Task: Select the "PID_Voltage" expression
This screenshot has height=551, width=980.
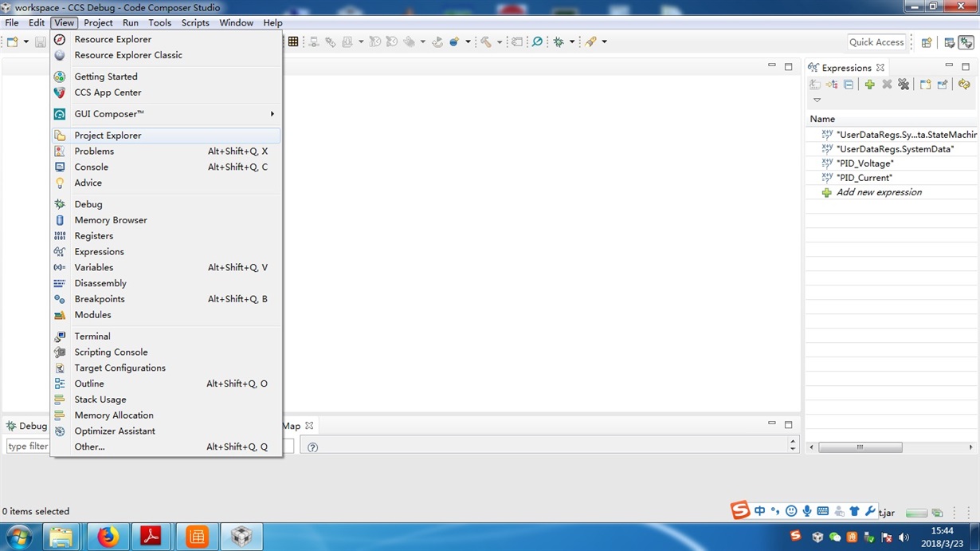Action: coord(892,163)
